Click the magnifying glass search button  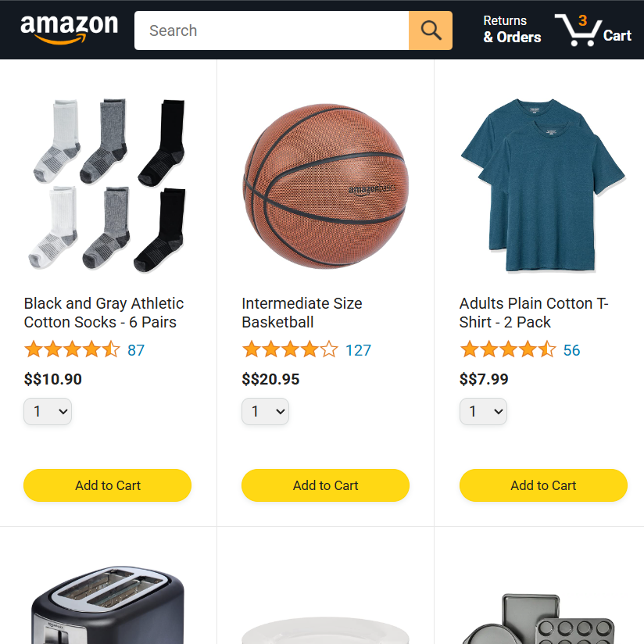(x=431, y=30)
